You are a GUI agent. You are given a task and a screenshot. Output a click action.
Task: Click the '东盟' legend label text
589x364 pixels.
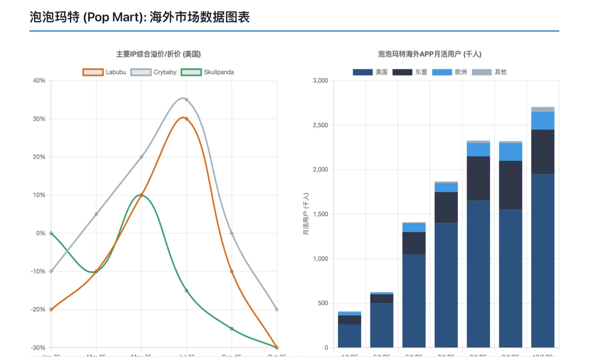(421, 72)
